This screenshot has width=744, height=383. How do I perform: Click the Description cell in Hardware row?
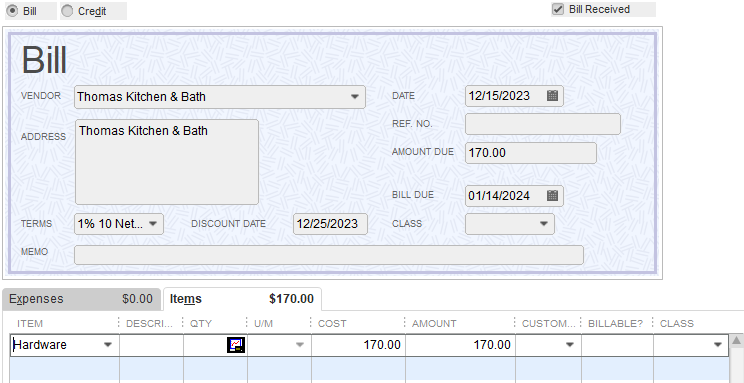(151, 345)
